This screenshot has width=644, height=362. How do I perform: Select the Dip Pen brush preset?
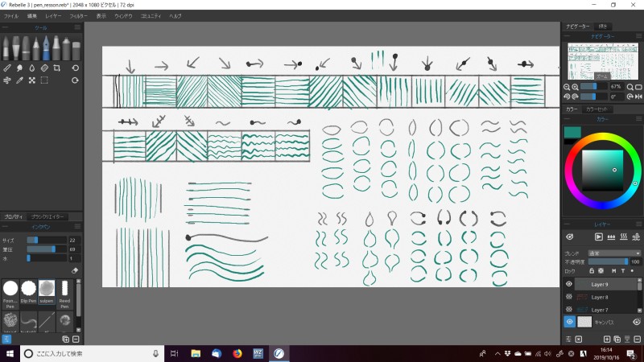28,292
